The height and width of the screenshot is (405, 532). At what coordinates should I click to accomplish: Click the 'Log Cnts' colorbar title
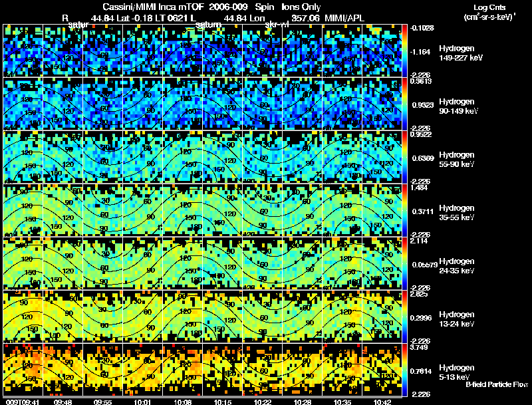[489, 7]
